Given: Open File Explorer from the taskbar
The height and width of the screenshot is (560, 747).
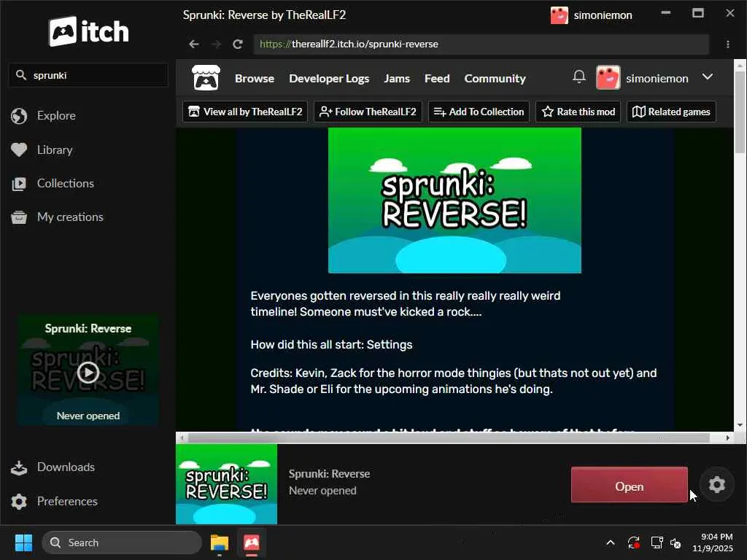Looking at the screenshot, I should (x=219, y=542).
